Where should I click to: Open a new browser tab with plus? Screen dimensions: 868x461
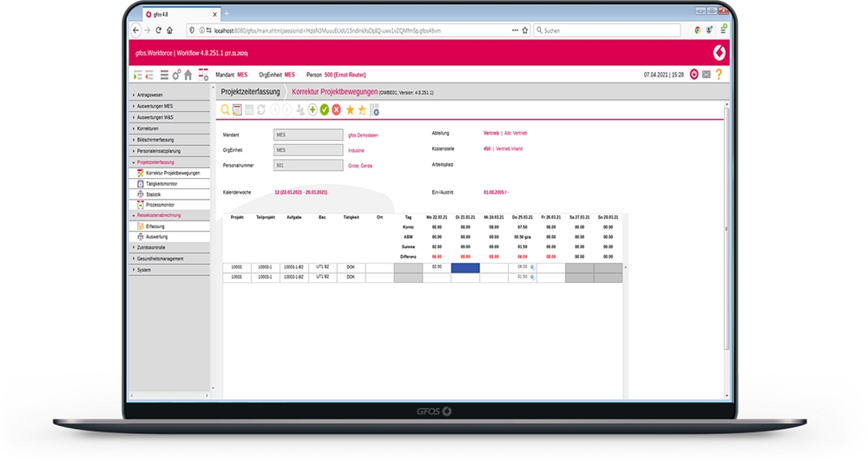(227, 14)
